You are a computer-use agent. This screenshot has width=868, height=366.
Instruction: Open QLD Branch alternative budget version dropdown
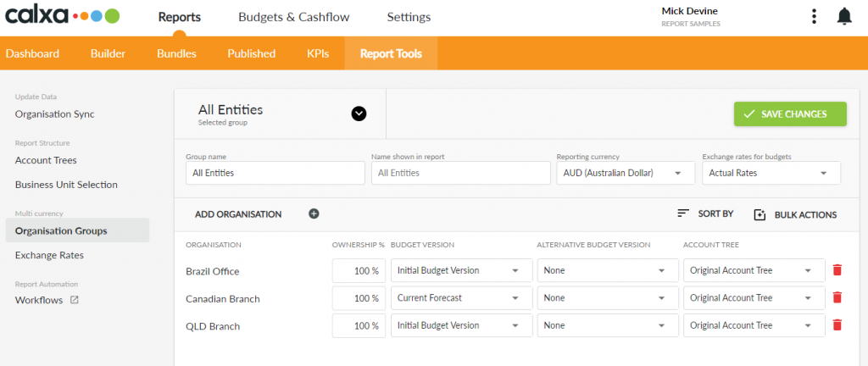pos(608,325)
